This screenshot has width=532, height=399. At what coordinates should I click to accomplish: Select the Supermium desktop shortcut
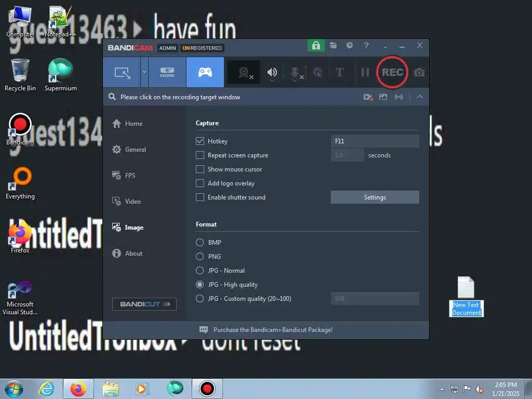pos(60,75)
